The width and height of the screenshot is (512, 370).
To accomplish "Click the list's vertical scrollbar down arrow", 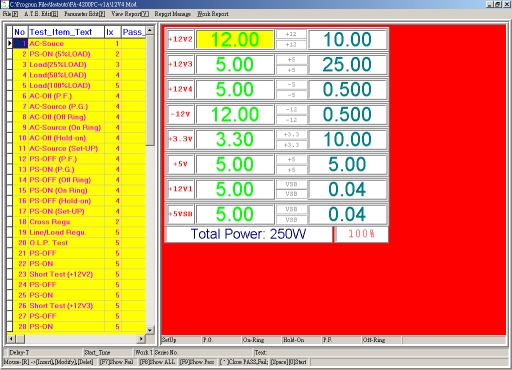I will (150, 330).
